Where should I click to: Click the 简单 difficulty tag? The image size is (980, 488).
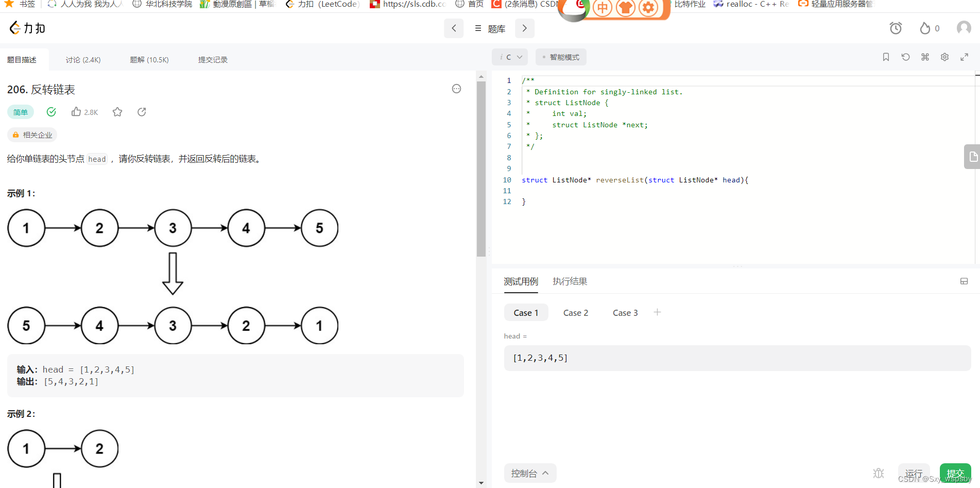point(21,112)
